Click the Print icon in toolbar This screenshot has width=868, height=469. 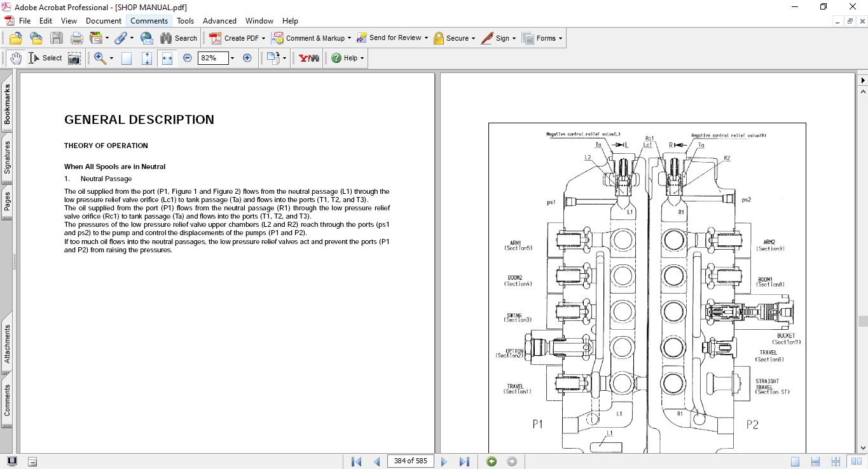[x=77, y=38]
